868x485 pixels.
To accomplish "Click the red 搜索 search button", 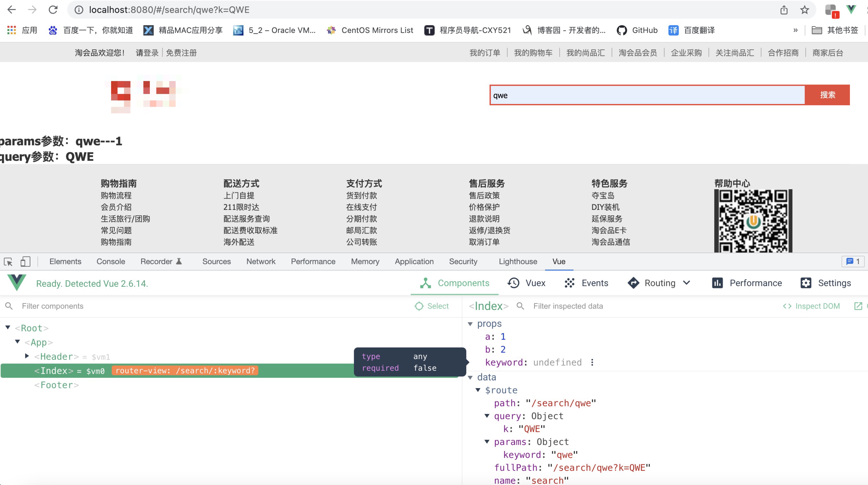I will [827, 95].
